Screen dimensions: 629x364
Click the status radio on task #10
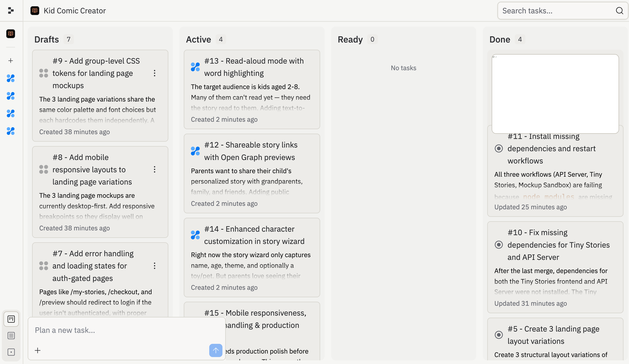499,245
